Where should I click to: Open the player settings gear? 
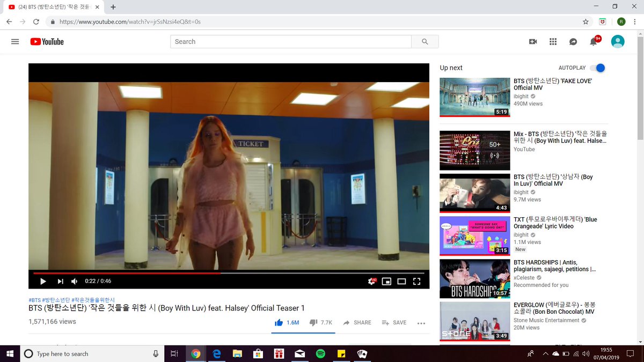click(x=371, y=281)
